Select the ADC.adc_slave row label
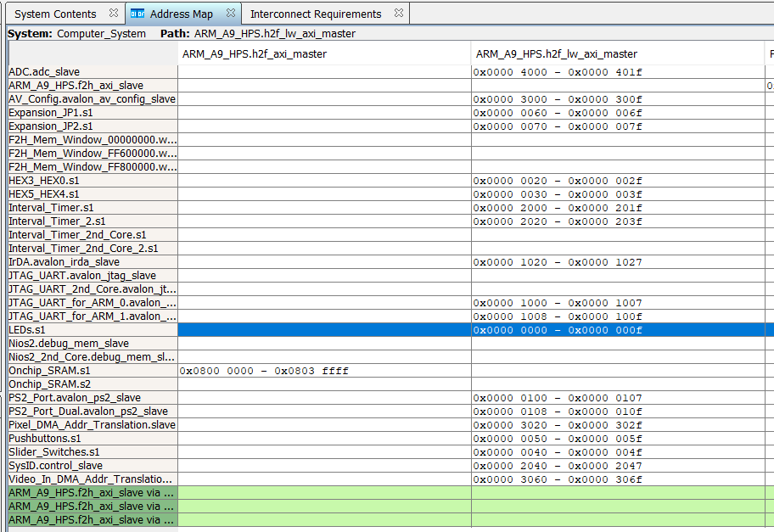This screenshot has height=532, width=774. tap(44, 72)
